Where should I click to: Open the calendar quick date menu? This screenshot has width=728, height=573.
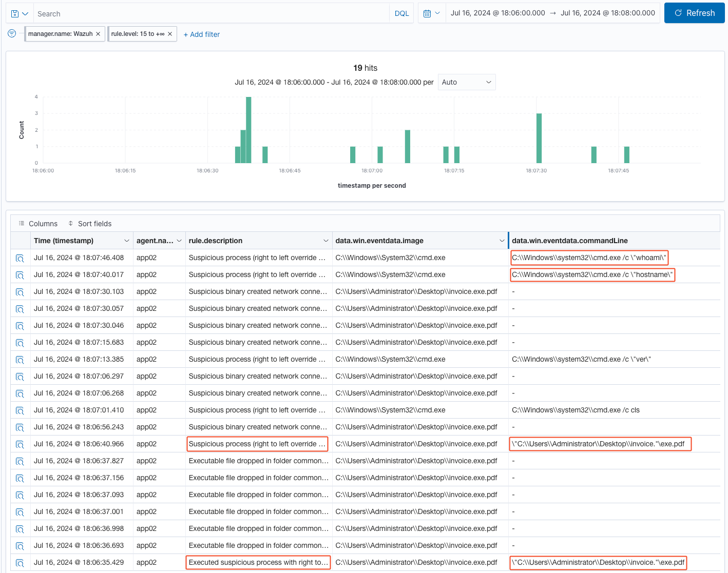pyautogui.click(x=432, y=13)
